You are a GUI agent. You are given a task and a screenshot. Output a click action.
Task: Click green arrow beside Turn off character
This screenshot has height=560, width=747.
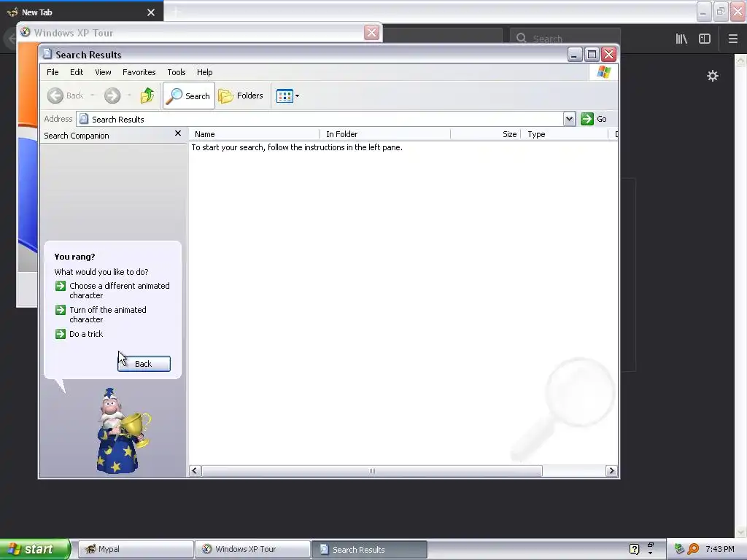(x=61, y=310)
